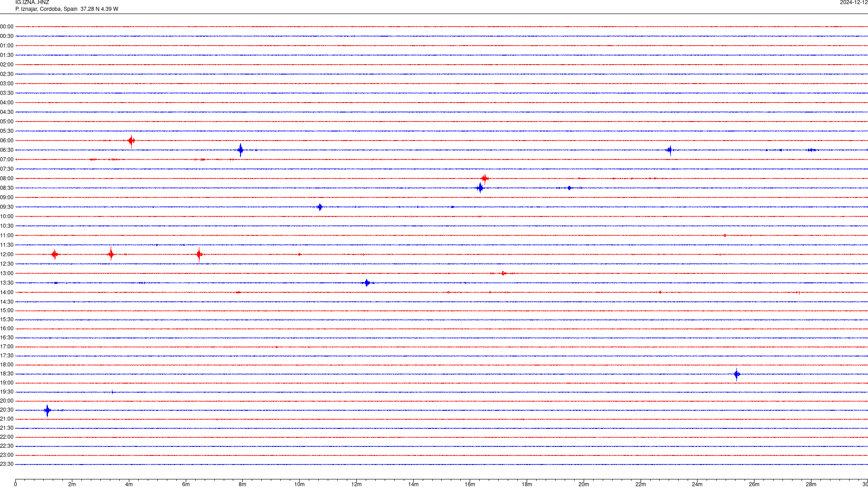Click the 0 label on the time axis
Viewport: 868px width, 488px height.
click(15, 484)
